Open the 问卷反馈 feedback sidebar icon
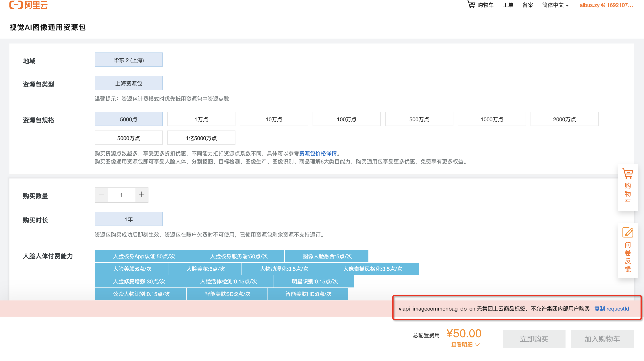The image size is (644, 361). coord(627,250)
